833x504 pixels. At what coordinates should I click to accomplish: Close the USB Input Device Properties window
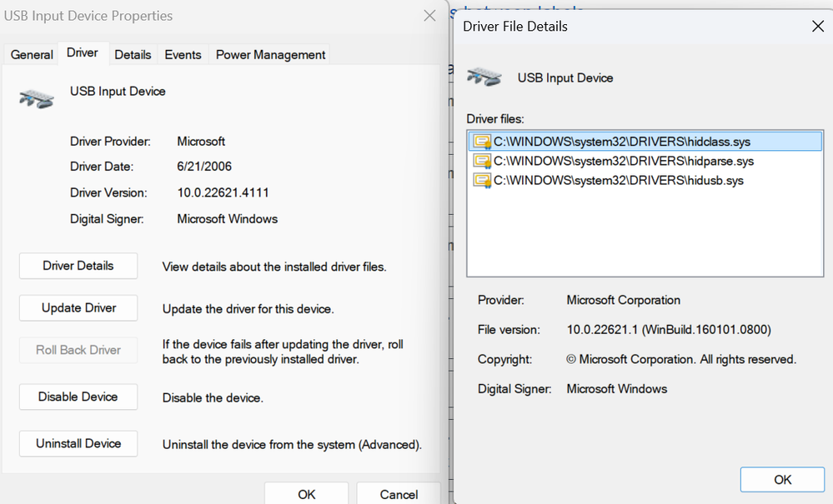(x=429, y=16)
